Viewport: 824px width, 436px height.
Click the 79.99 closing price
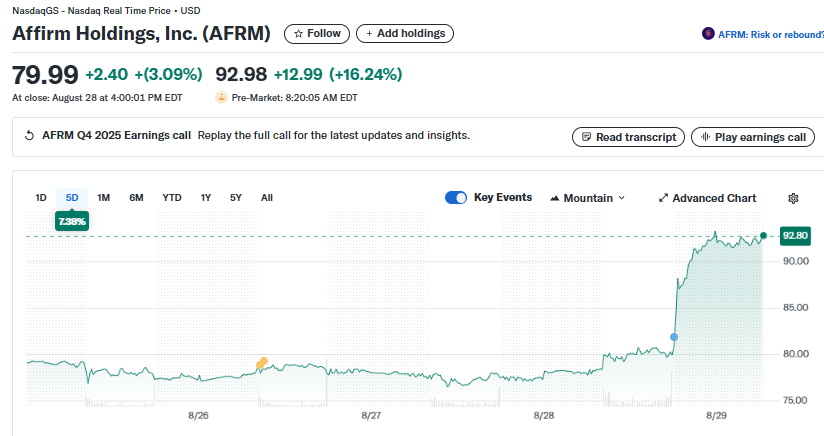[45, 75]
